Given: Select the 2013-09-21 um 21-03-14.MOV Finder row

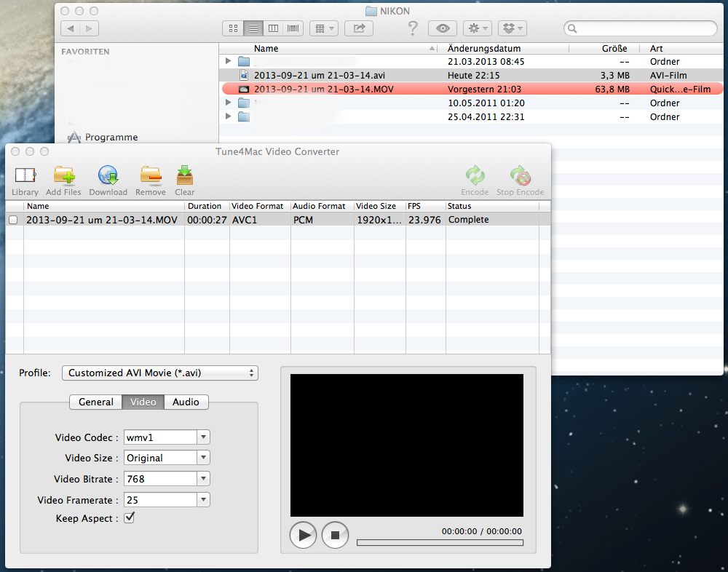Looking at the screenshot, I should [472, 89].
